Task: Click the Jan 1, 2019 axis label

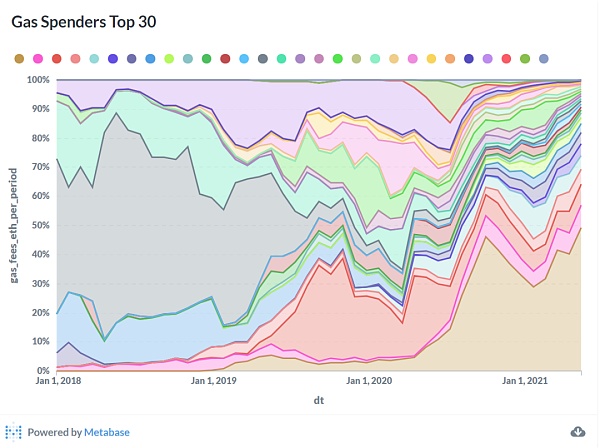Action: (x=214, y=381)
